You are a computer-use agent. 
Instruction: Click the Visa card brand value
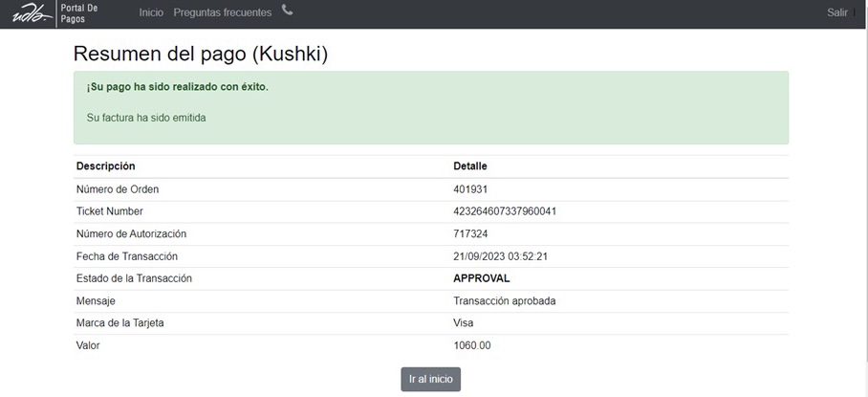pyautogui.click(x=464, y=323)
